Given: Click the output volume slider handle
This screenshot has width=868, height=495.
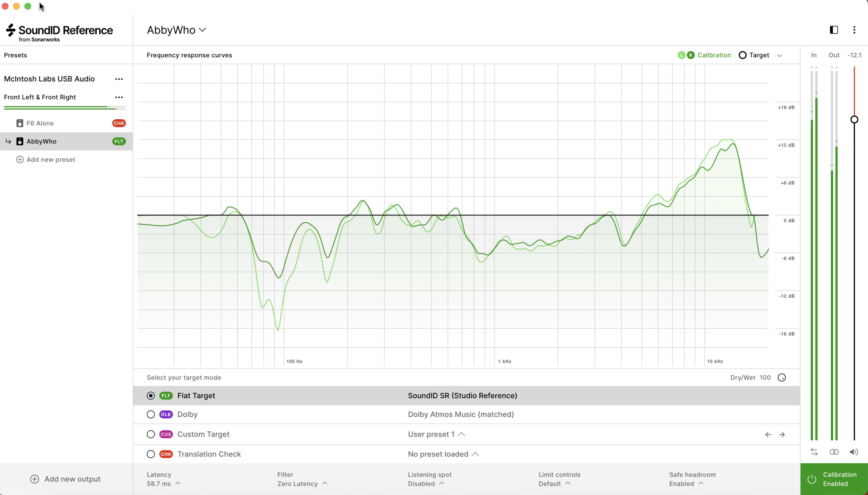Looking at the screenshot, I should click(854, 120).
